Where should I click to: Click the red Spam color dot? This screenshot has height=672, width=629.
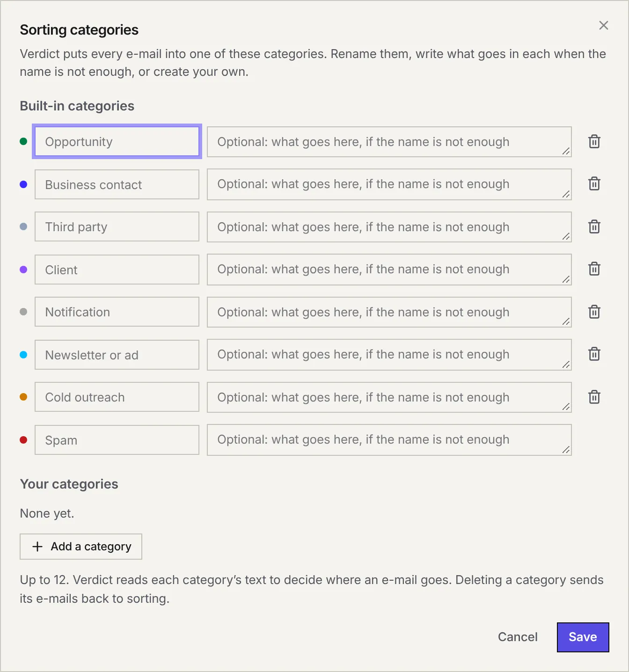(x=23, y=440)
